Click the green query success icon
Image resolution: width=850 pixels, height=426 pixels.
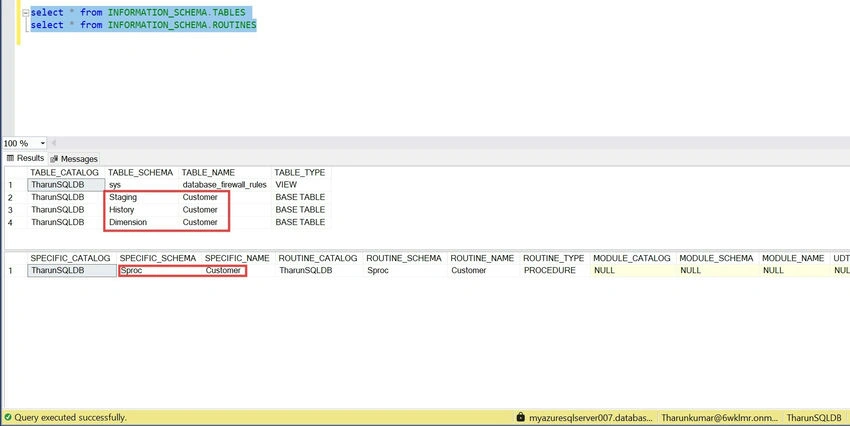pyautogui.click(x=8, y=417)
